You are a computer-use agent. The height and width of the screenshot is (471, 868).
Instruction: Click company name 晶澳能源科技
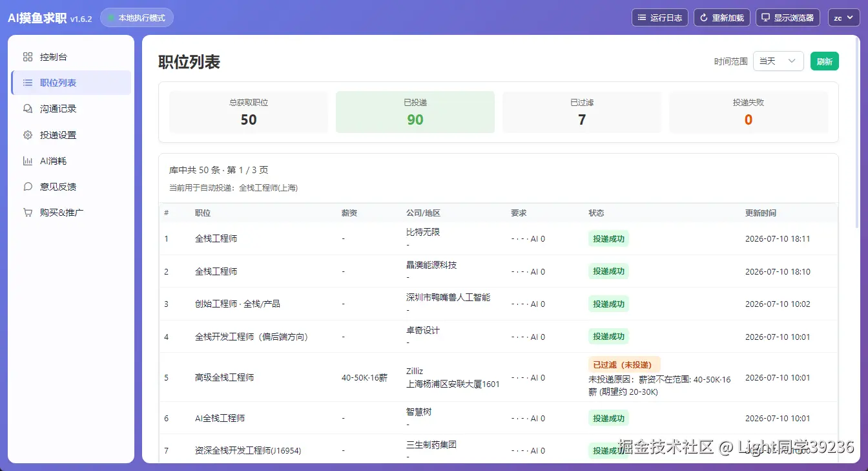(x=431, y=265)
